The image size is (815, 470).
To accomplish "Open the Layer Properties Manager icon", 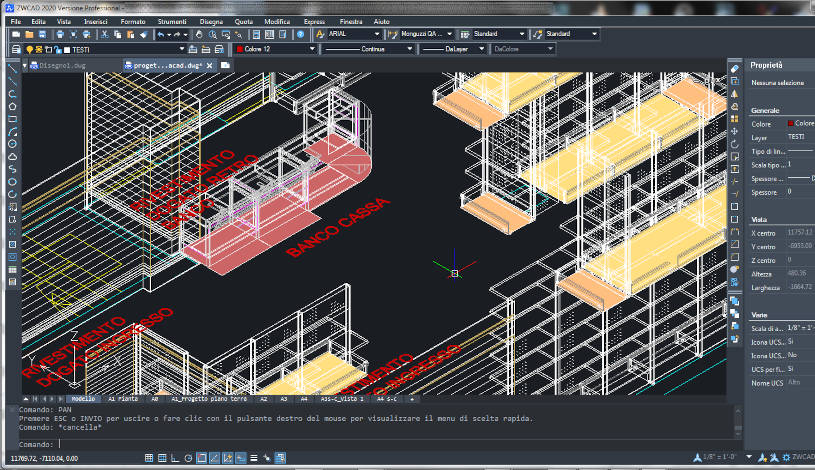I will (x=16, y=49).
